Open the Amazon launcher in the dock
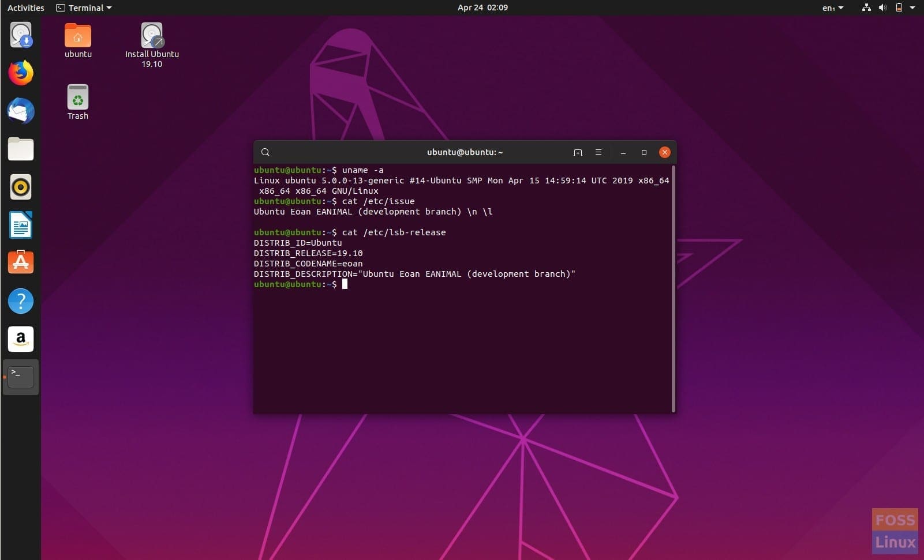The width and height of the screenshot is (924, 560). (21, 339)
